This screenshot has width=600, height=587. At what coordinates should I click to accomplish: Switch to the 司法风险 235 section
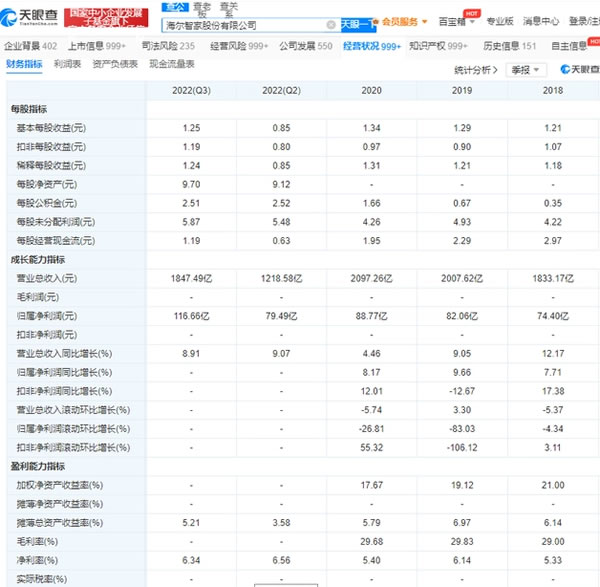point(168,46)
